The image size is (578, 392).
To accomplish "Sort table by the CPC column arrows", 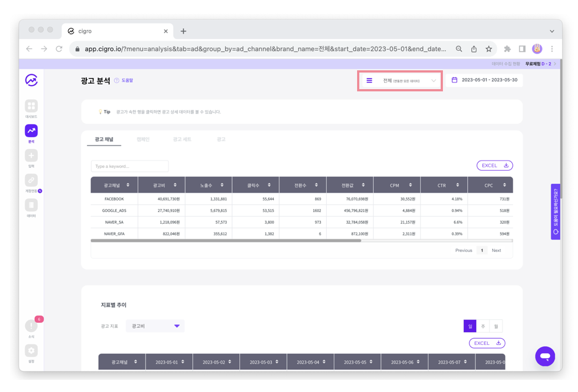I will 504,185.
